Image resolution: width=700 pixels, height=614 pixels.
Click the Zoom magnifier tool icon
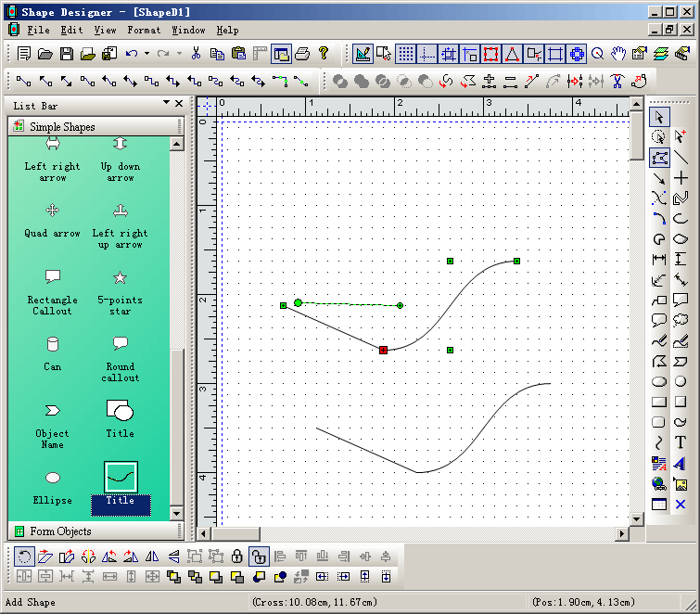597,54
